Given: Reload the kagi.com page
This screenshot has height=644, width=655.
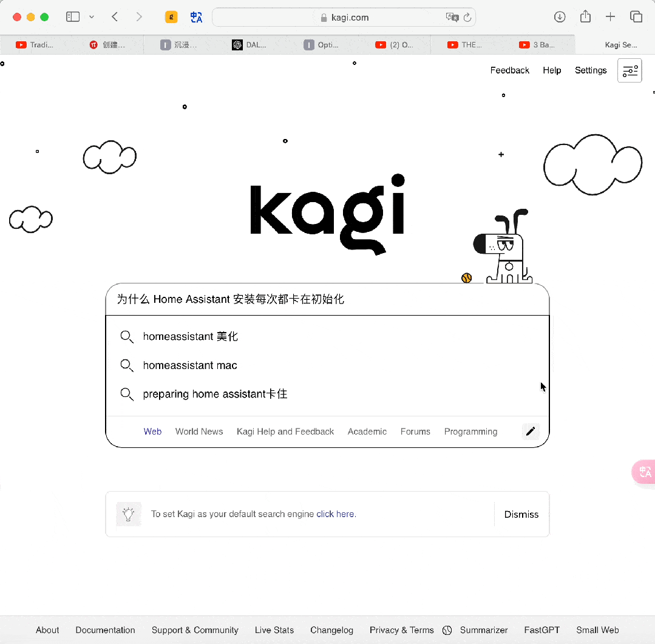Looking at the screenshot, I should (467, 17).
